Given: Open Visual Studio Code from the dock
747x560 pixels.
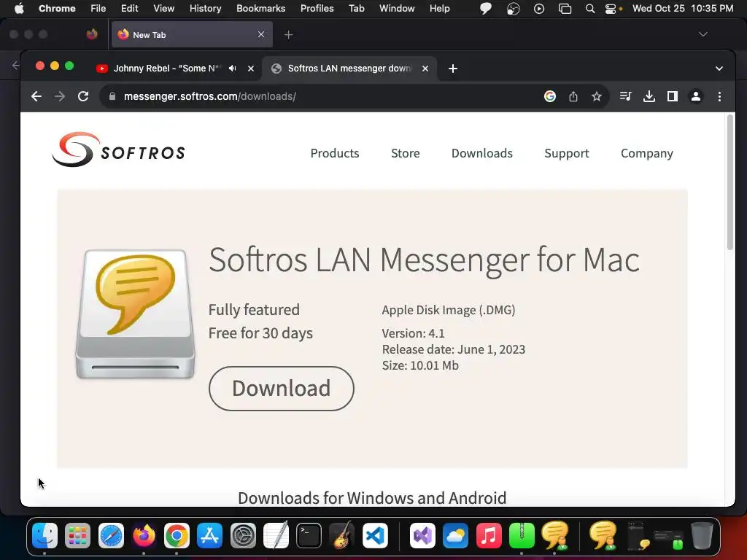Looking at the screenshot, I should (x=375, y=536).
